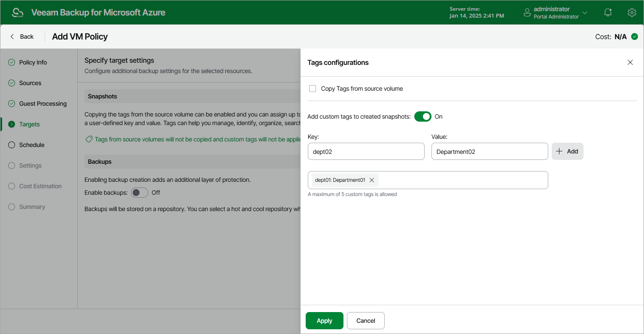Click the tag list box area
The height and width of the screenshot is (334, 644).
428,180
